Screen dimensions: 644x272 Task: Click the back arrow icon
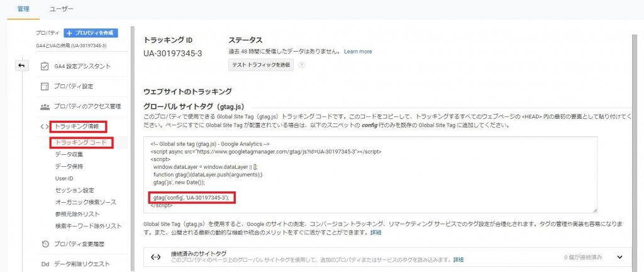[21, 65]
